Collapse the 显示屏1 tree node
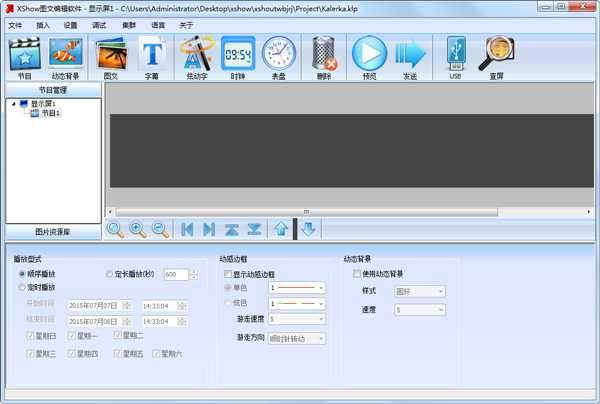 pos(14,104)
